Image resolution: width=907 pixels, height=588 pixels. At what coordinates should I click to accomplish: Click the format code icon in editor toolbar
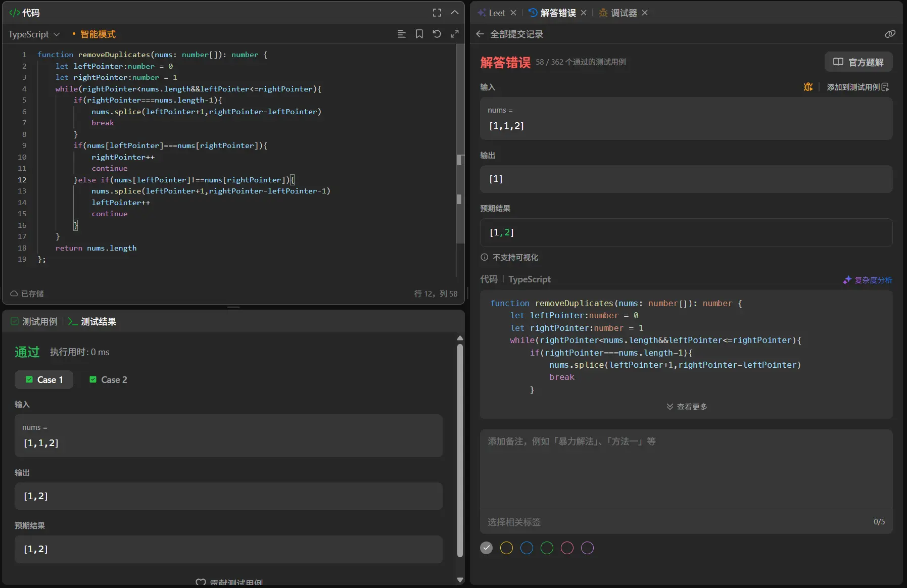point(402,34)
